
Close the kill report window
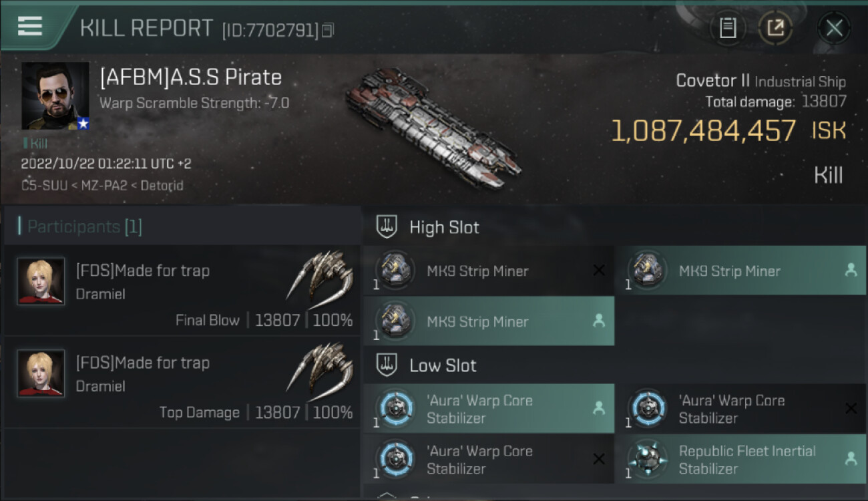coord(834,28)
